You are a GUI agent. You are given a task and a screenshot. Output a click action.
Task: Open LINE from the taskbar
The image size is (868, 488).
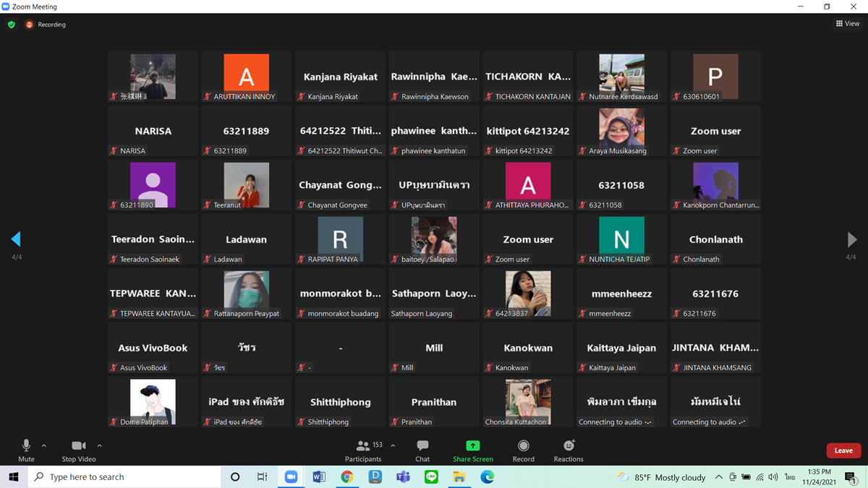pyautogui.click(x=431, y=477)
